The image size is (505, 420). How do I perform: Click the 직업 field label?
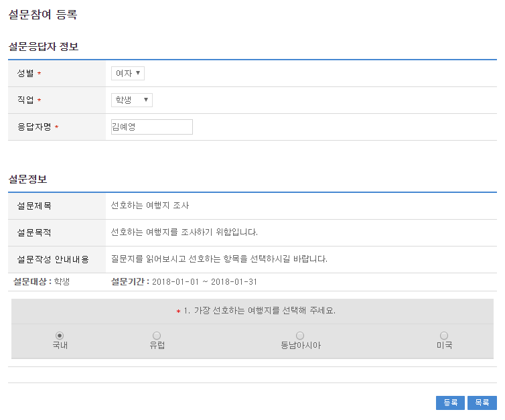point(25,100)
